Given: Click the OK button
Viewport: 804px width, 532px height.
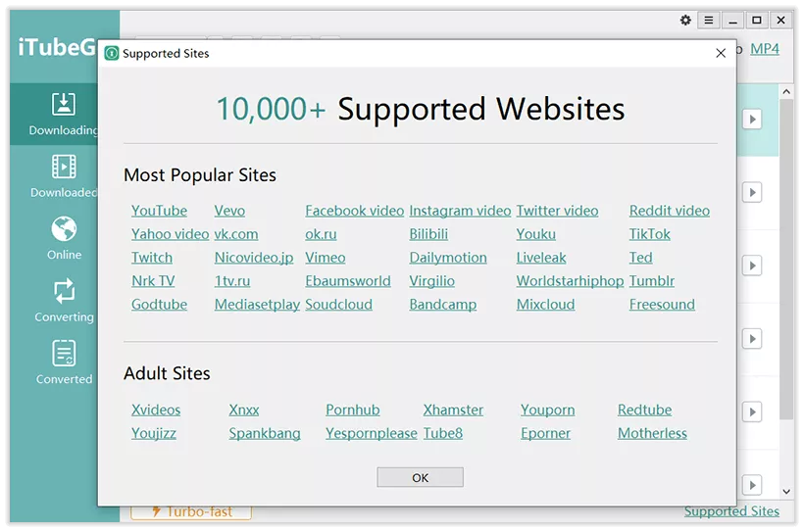Looking at the screenshot, I should point(420,477).
